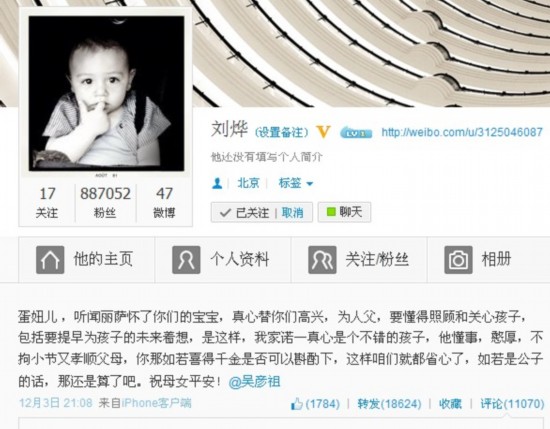Toggle the 已关注 followed checkmark button

(x=243, y=212)
